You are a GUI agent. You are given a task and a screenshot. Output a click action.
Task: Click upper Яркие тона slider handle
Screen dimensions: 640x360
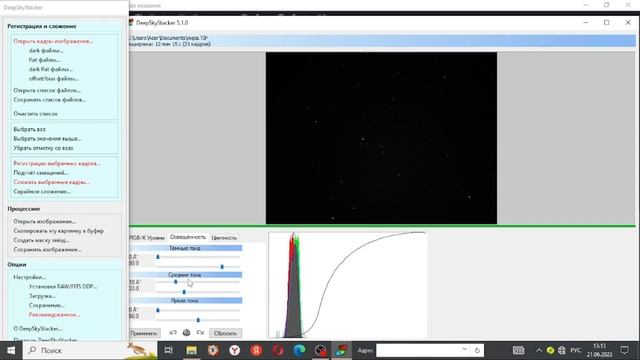pos(158,310)
